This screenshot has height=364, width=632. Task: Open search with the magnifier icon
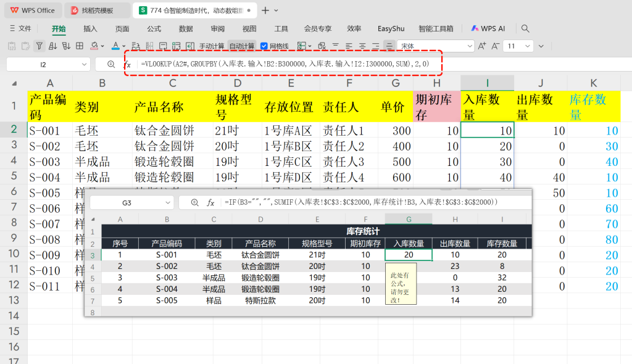point(525,28)
